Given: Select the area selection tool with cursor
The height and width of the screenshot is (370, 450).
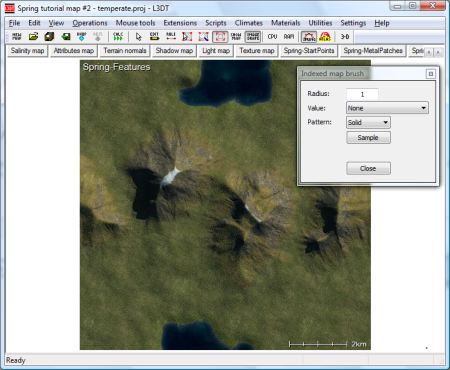Looking at the screenshot, I should pos(187,36).
